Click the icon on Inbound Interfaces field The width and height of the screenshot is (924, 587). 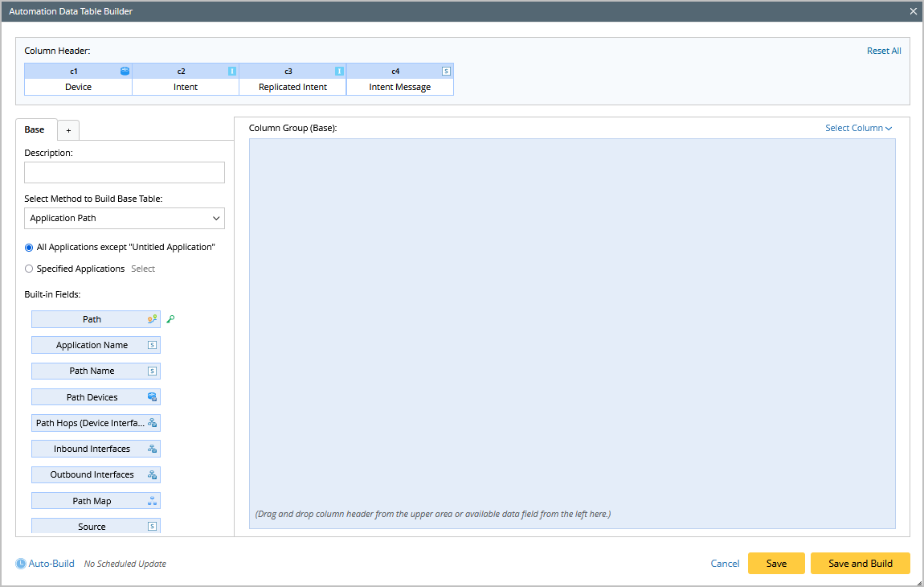(152, 449)
